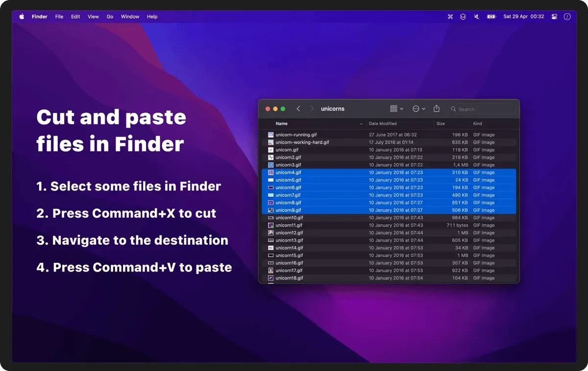Expand the ellipsis action menu dropdown
Image resolution: width=588 pixels, height=371 pixels.
pos(418,109)
